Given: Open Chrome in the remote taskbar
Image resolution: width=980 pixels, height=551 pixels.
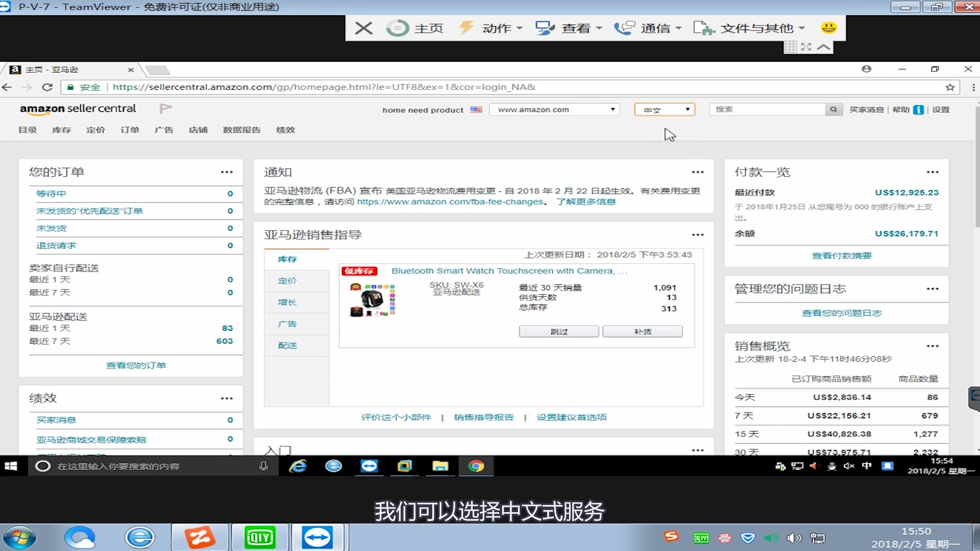Looking at the screenshot, I should coord(476,466).
